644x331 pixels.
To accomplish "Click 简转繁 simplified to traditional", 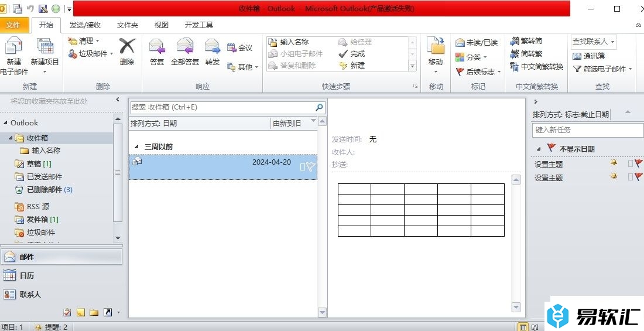I will pos(526,54).
